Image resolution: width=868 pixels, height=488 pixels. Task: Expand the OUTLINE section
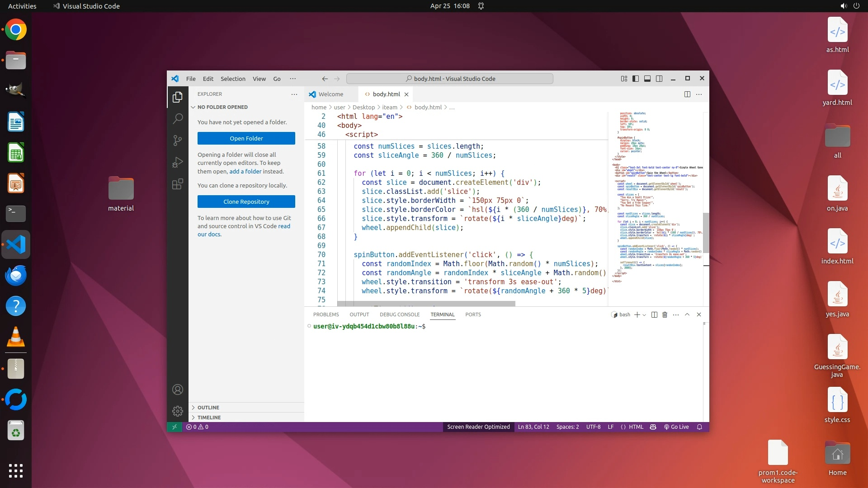(208, 408)
